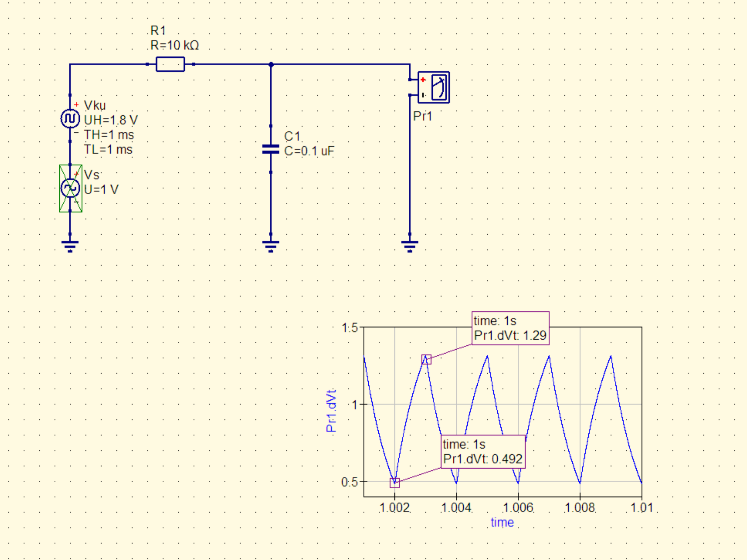This screenshot has height=560, width=747.
Task: Click the Pr1 voltage probe symbol
Action: point(434,87)
